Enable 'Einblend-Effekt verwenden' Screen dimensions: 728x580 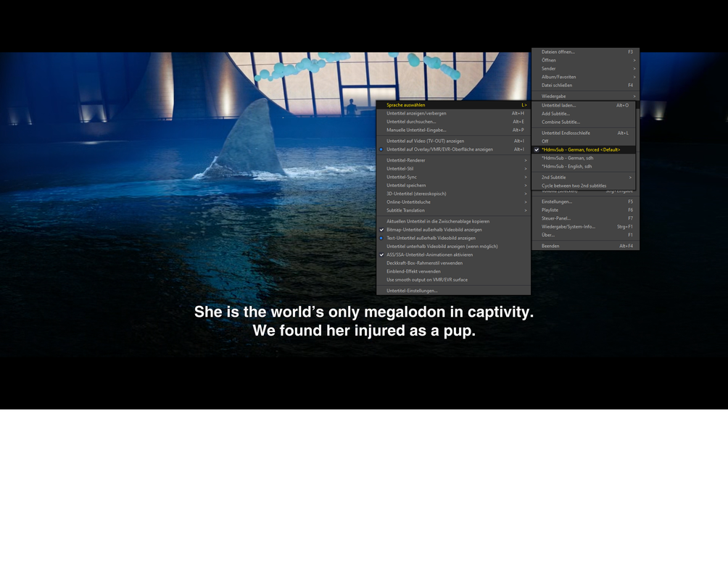coord(453,272)
